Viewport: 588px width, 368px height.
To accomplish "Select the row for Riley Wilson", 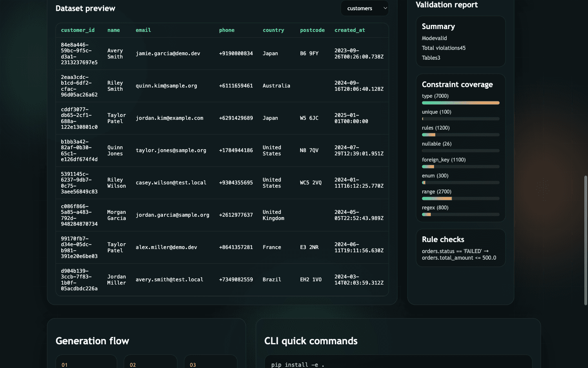I will tap(222, 182).
